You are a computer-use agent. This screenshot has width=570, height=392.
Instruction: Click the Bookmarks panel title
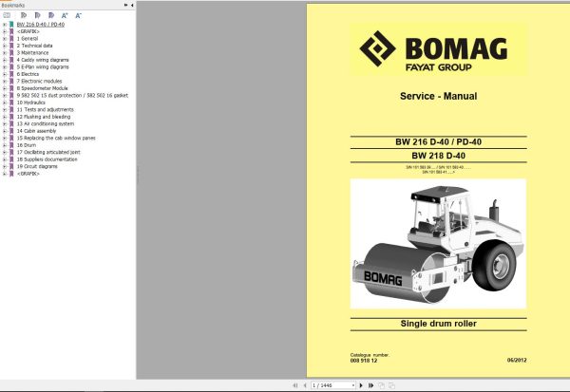(x=12, y=5)
